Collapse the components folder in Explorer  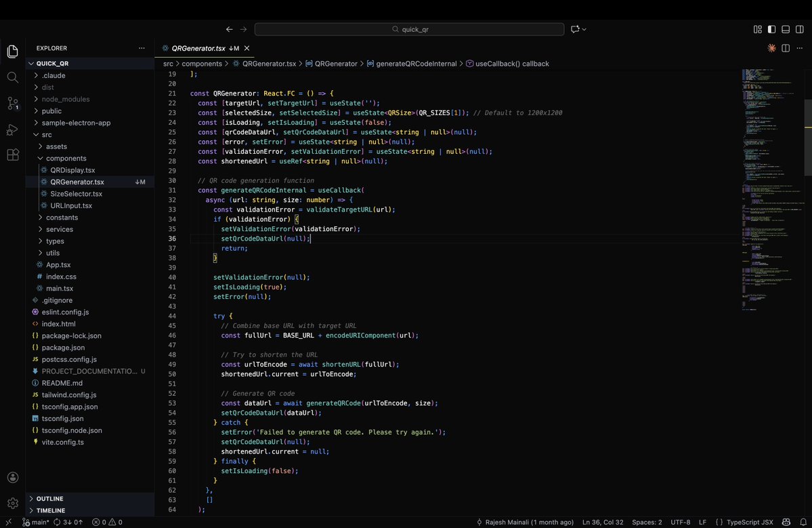[65, 158]
